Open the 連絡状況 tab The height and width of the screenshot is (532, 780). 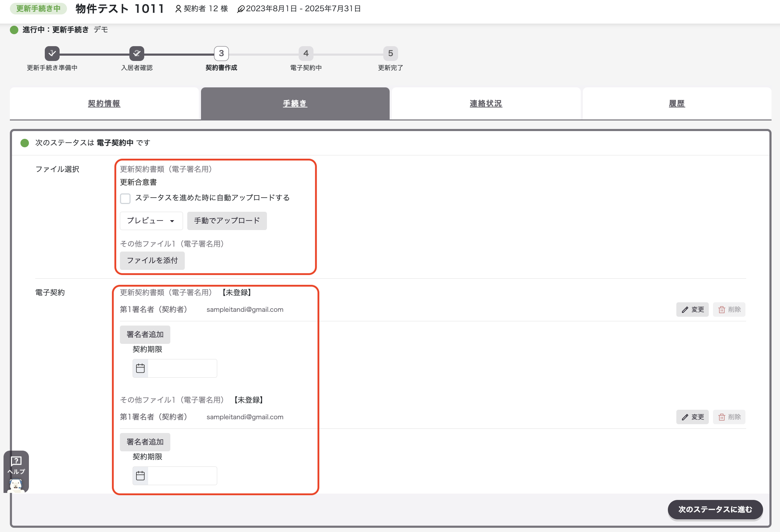click(x=486, y=104)
